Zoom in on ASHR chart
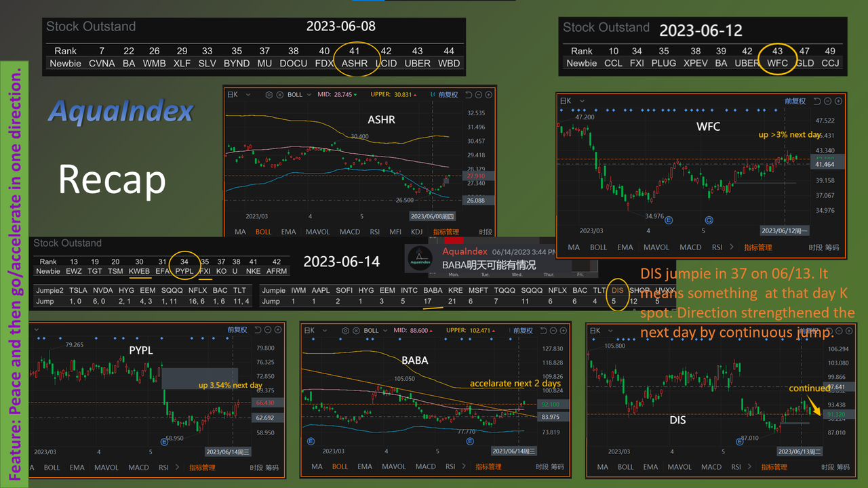Screen dimensions: 868x488 (x=488, y=95)
